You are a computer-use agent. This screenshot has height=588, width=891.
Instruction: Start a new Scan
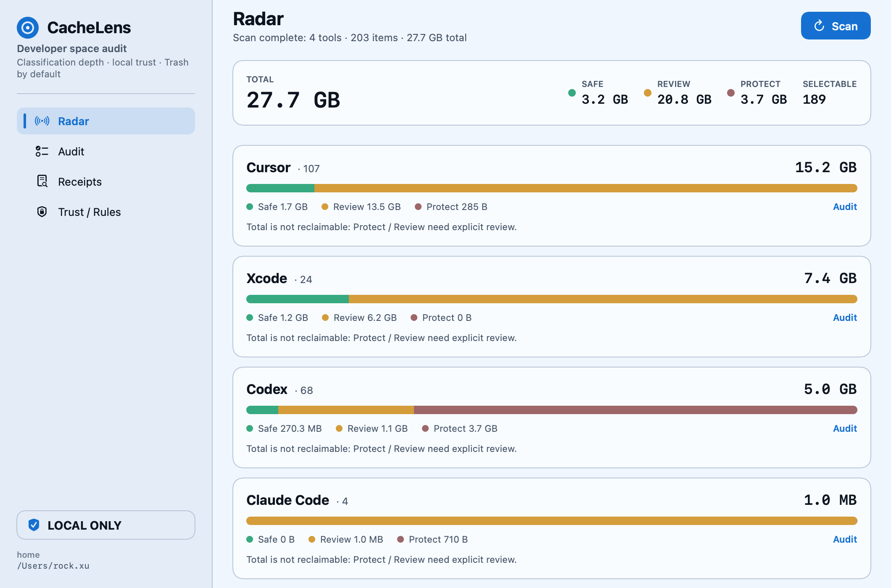836,26
